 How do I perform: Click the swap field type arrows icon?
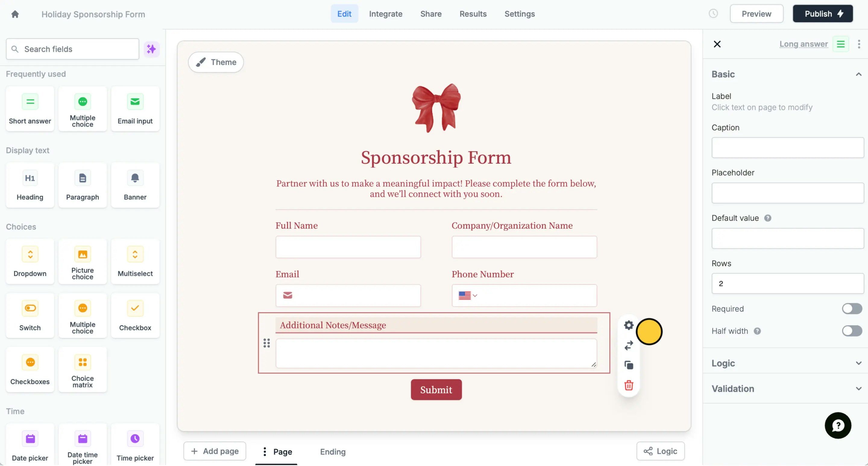tap(628, 345)
